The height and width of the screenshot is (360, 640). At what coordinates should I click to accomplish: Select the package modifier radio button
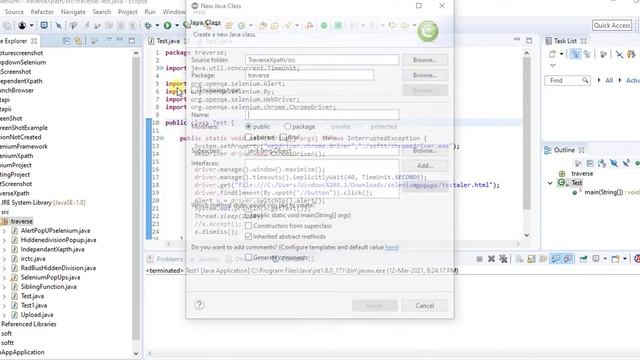287,127
